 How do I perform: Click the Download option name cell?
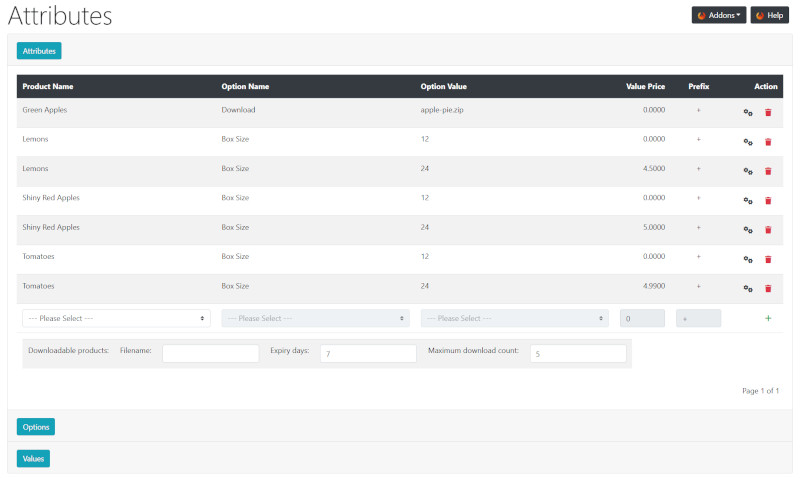point(238,110)
